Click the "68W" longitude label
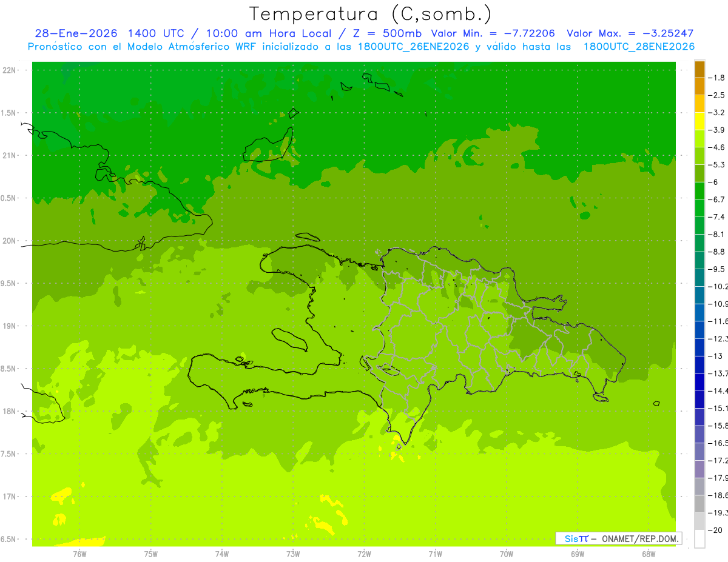This screenshot has width=728, height=562. (x=649, y=554)
